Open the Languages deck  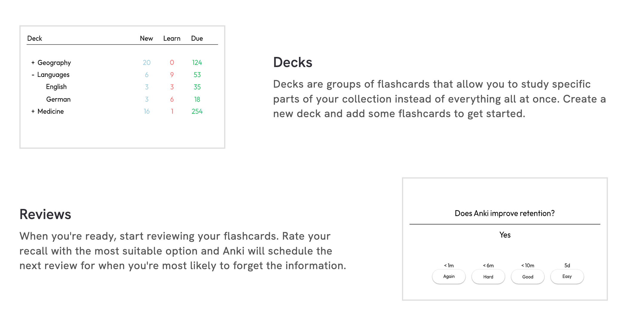coord(53,75)
